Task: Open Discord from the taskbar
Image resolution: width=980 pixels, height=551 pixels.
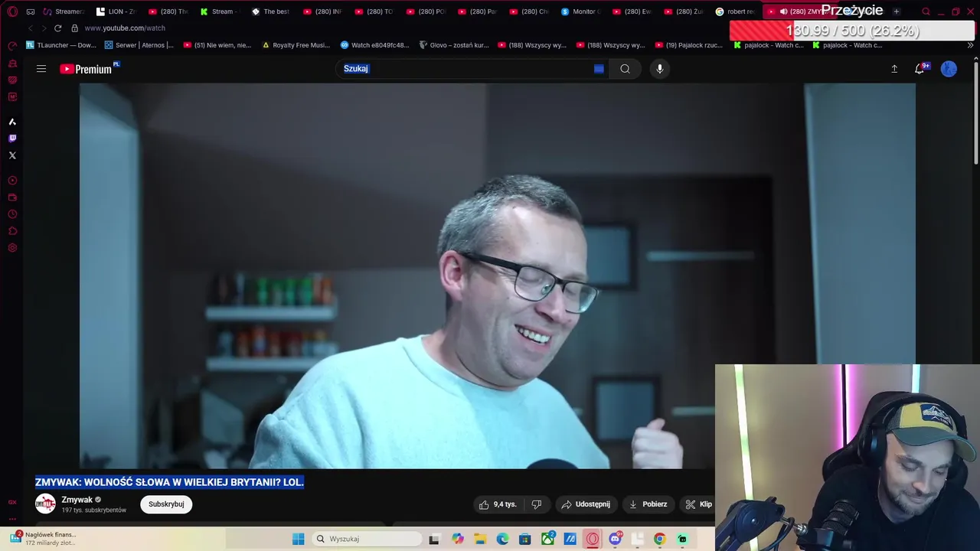Action: [615, 539]
